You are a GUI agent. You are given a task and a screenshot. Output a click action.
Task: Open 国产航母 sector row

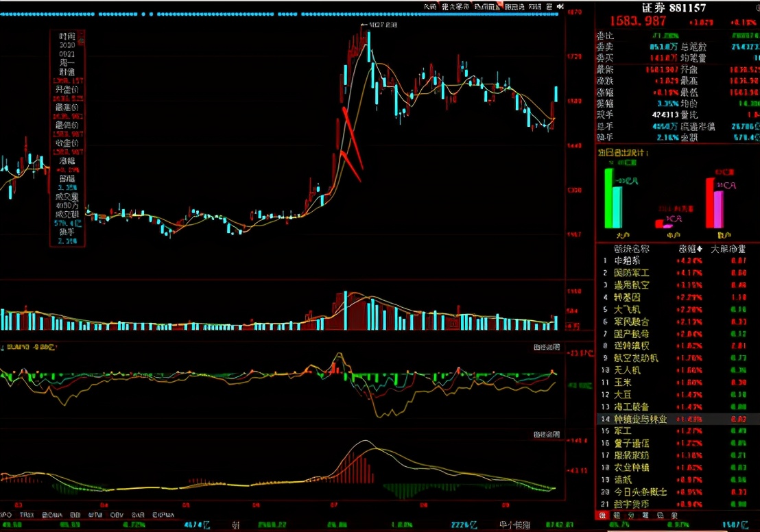[678, 334]
